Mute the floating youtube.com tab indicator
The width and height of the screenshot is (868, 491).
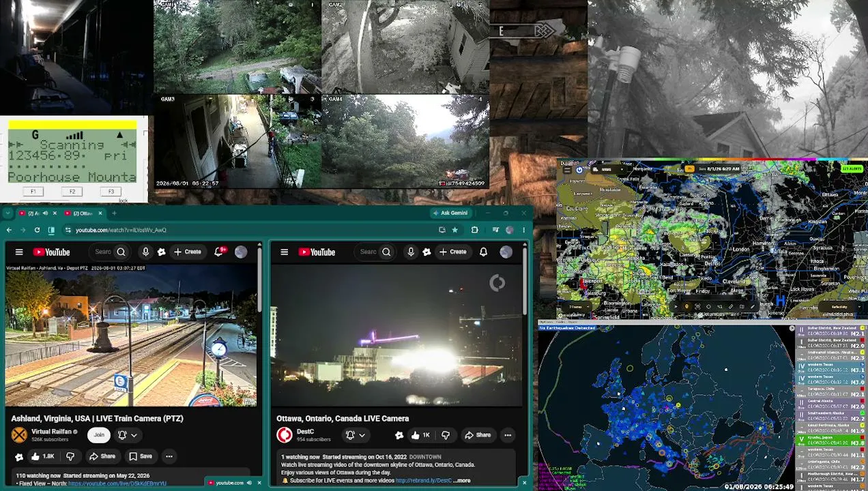click(249, 483)
